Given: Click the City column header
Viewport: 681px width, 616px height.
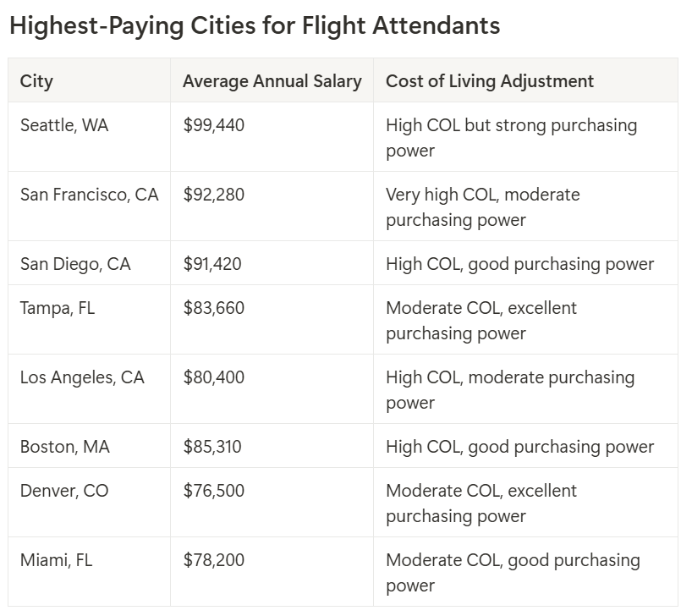Looking at the screenshot, I should coord(36,81).
